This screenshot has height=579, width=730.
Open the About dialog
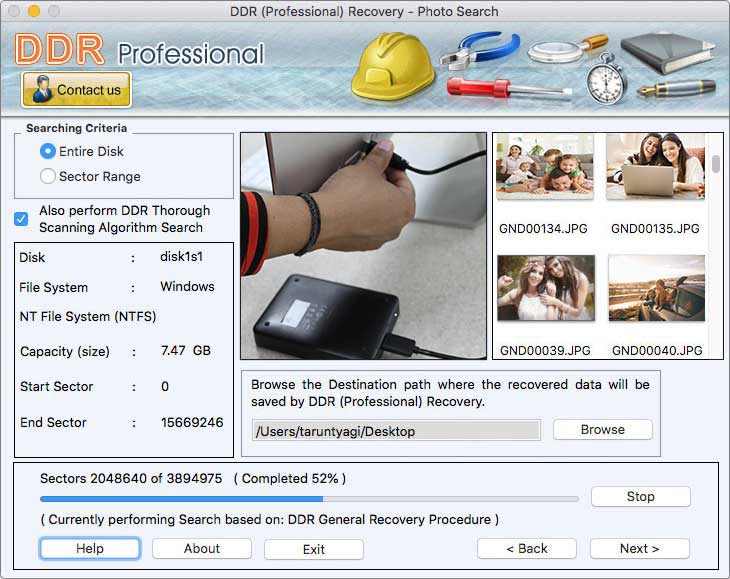(x=202, y=548)
